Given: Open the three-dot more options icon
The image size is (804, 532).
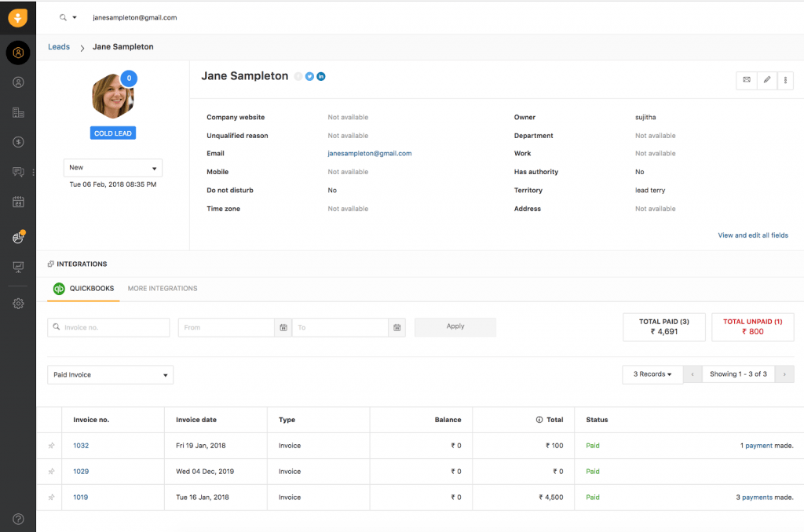Looking at the screenshot, I should pyautogui.click(x=785, y=80).
